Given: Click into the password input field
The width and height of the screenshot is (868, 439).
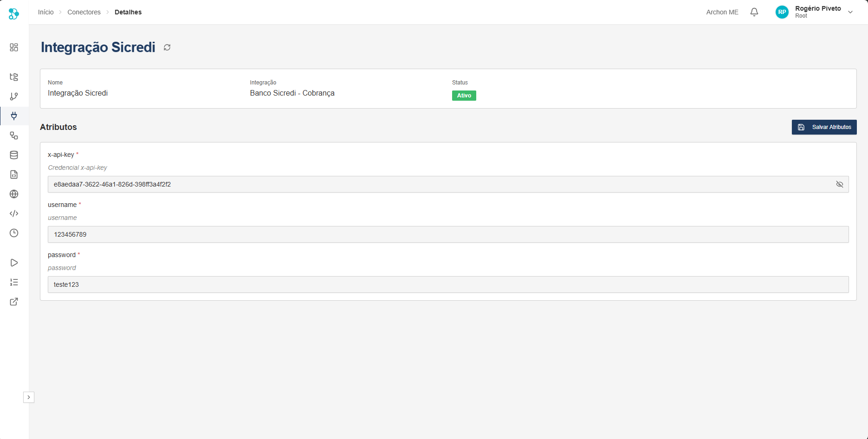Looking at the screenshot, I should click(x=448, y=284).
